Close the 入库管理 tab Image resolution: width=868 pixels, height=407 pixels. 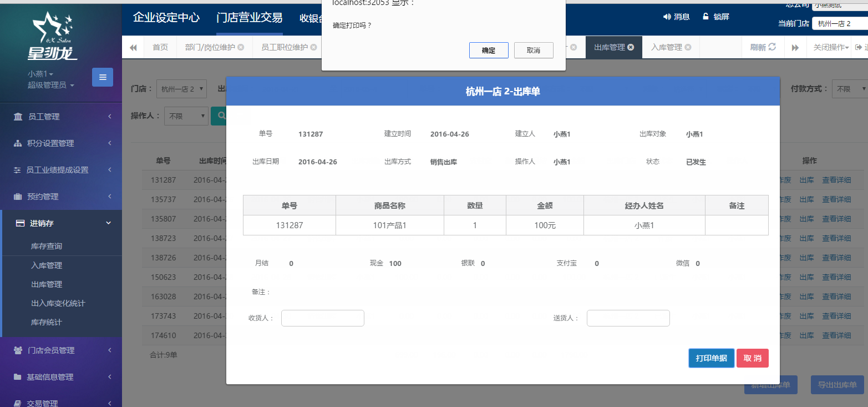688,47
